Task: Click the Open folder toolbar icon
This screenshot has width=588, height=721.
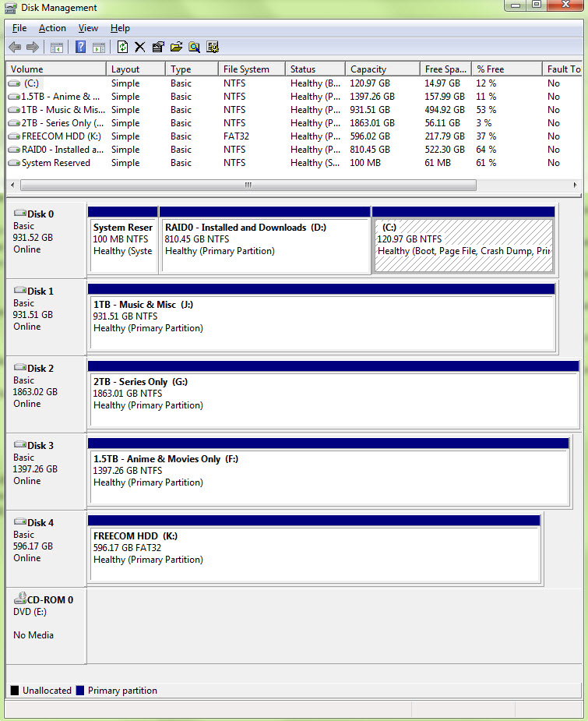Action: pos(176,47)
